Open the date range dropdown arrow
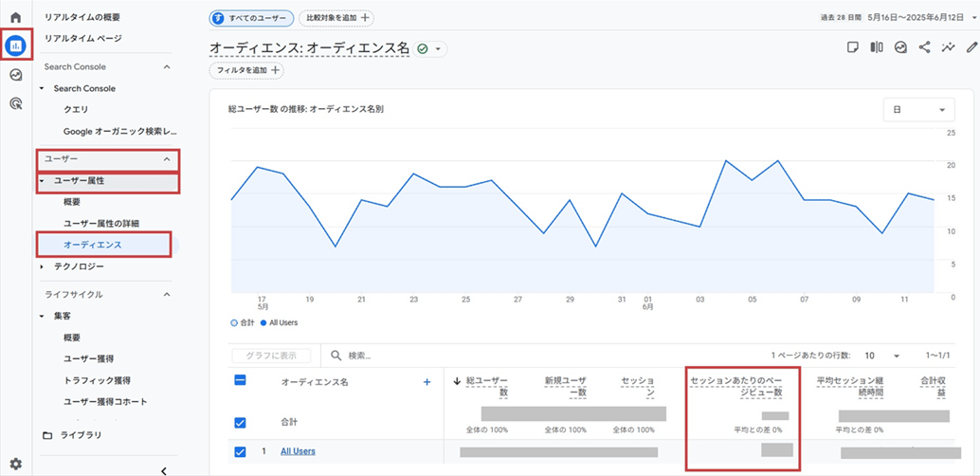This screenshot has height=476, width=980. (x=973, y=18)
